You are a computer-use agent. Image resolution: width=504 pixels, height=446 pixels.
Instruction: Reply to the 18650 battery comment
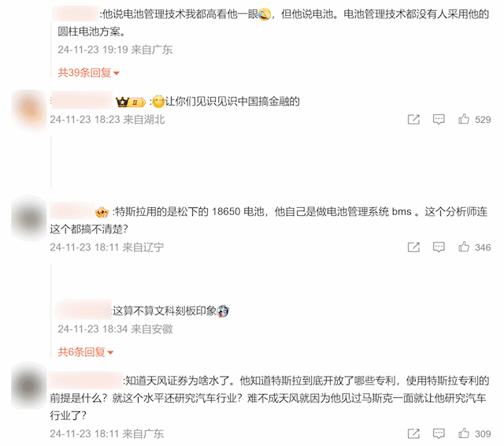click(439, 247)
